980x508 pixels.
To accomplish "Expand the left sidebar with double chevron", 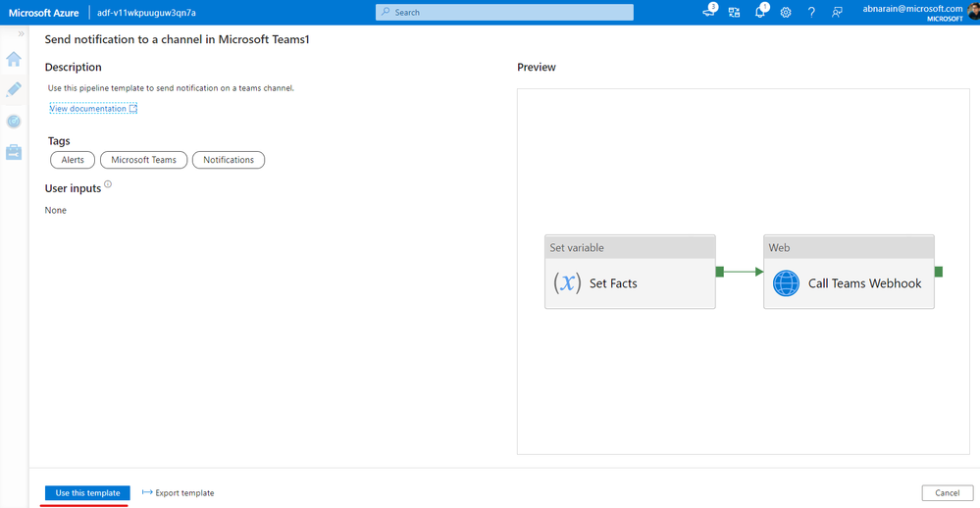I will click(x=21, y=33).
